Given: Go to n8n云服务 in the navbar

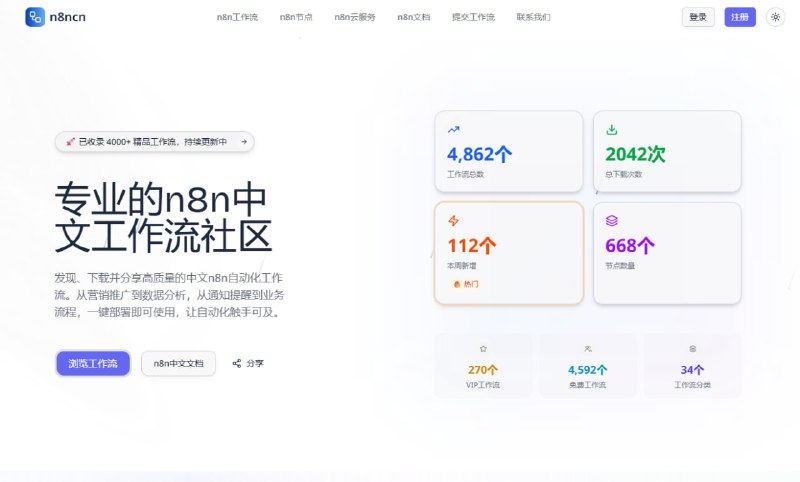Looking at the screenshot, I should coord(355,17).
